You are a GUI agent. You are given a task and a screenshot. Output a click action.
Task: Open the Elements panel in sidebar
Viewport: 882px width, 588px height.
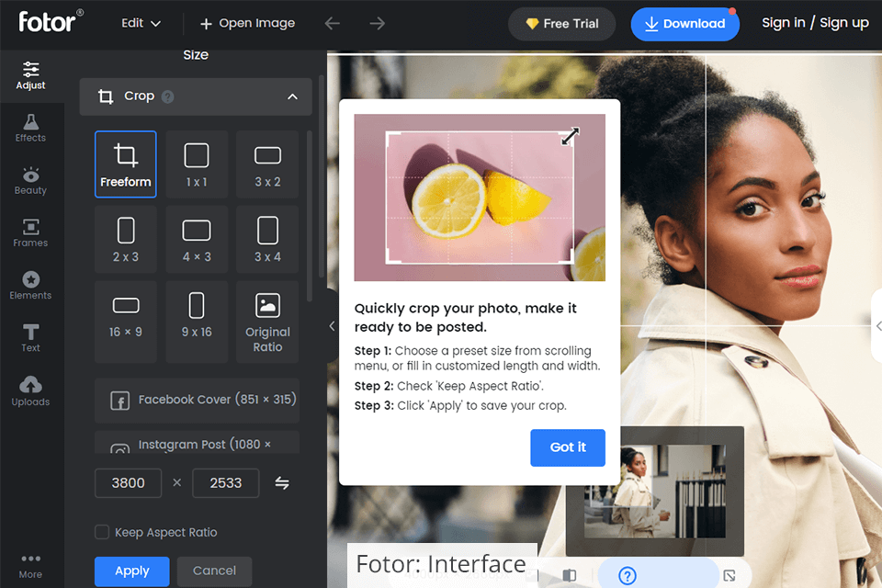coord(30,286)
